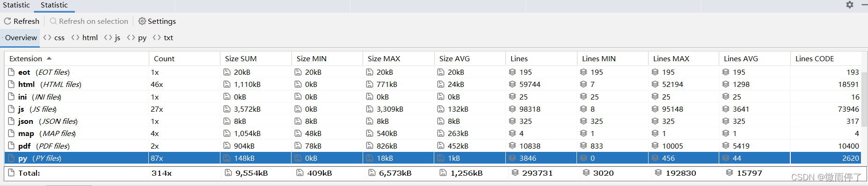Screen dimensions: 868x186
Task: Sort by Lines AVG column header
Action: click(755, 58)
